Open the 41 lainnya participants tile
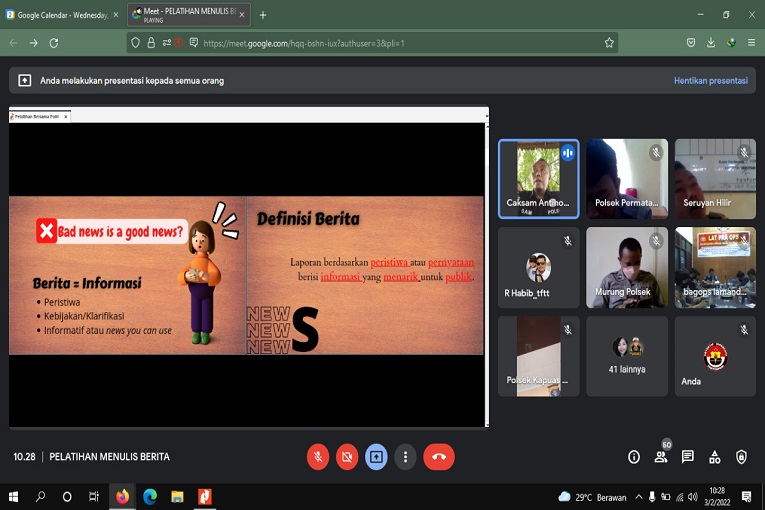Image resolution: width=765 pixels, height=510 pixels. [627, 356]
